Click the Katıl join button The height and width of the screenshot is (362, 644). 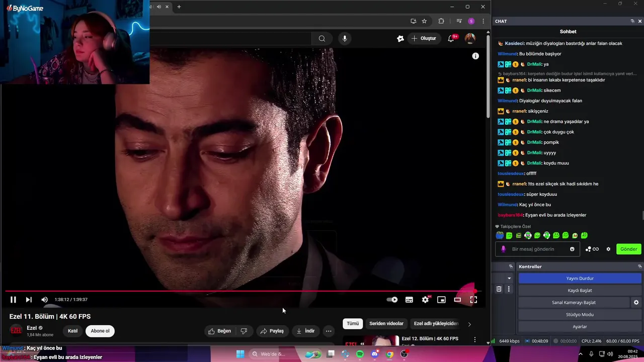point(73,331)
